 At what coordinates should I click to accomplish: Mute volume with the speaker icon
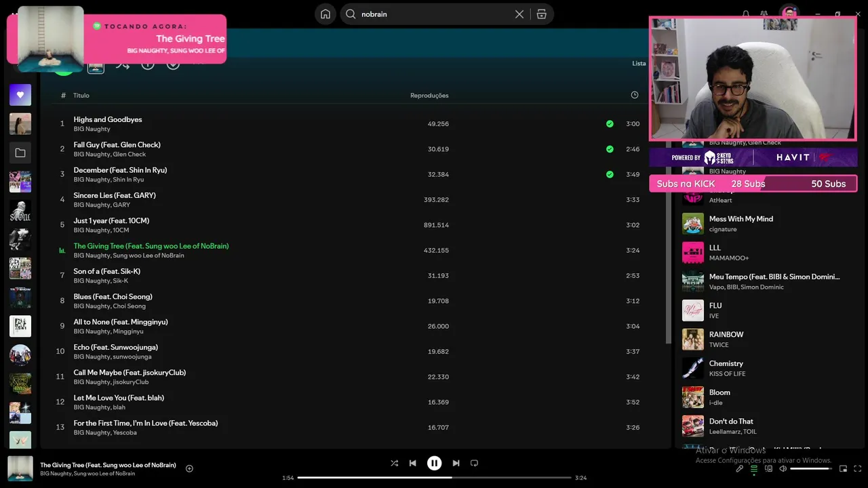(783, 469)
